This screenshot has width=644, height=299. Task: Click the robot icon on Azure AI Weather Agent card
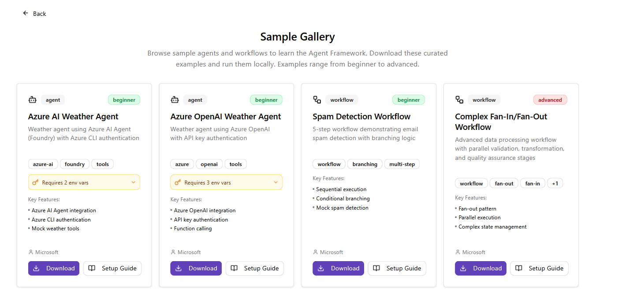[x=32, y=100]
